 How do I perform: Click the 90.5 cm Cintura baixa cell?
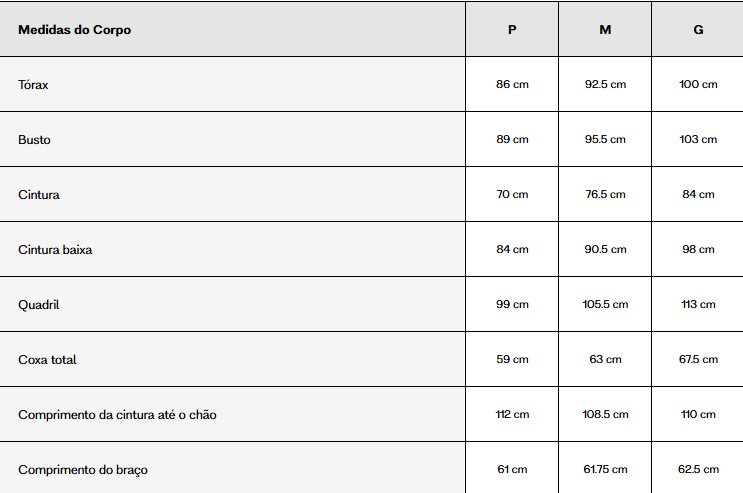pyautogui.click(x=605, y=249)
